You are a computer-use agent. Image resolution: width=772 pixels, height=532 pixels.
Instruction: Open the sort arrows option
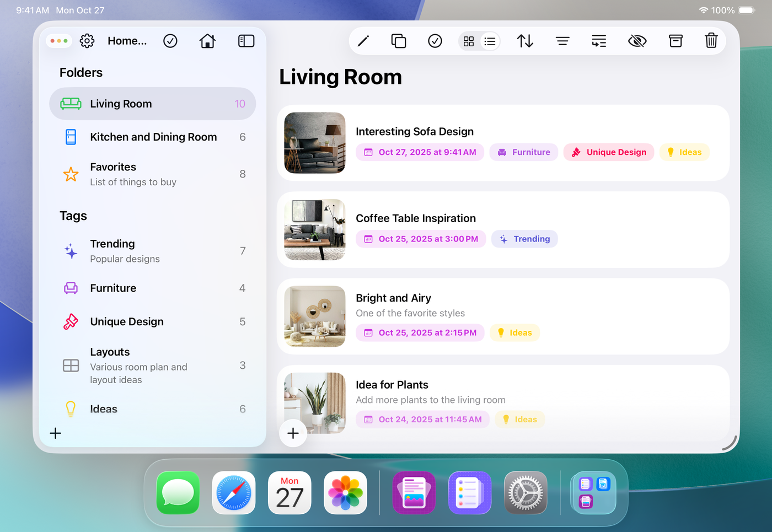coord(525,41)
